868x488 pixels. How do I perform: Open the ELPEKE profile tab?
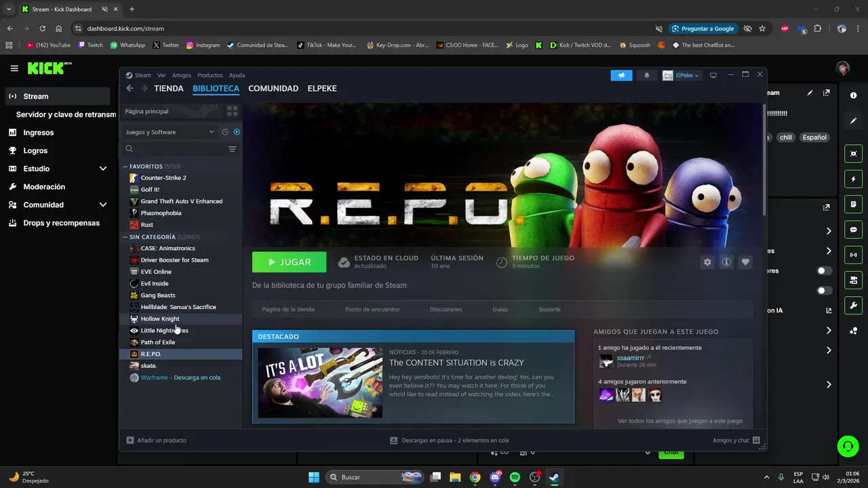pos(322,88)
